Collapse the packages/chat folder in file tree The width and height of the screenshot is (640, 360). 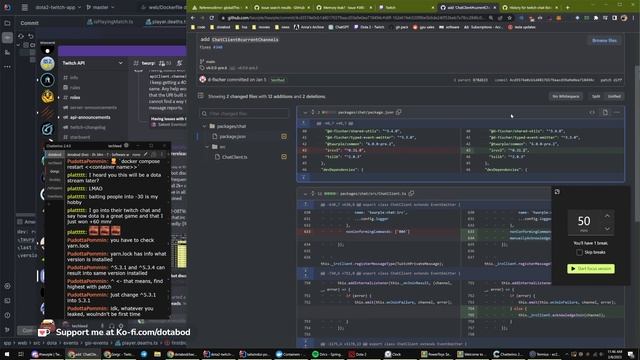204,127
